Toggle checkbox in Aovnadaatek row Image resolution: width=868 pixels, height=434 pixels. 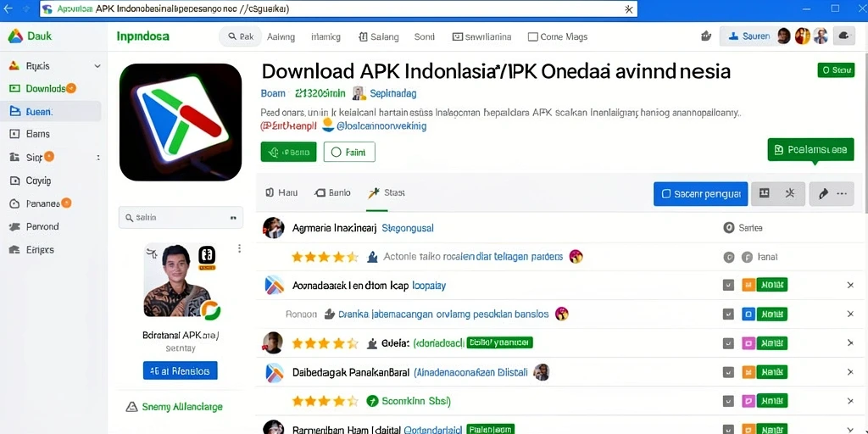[x=728, y=286]
